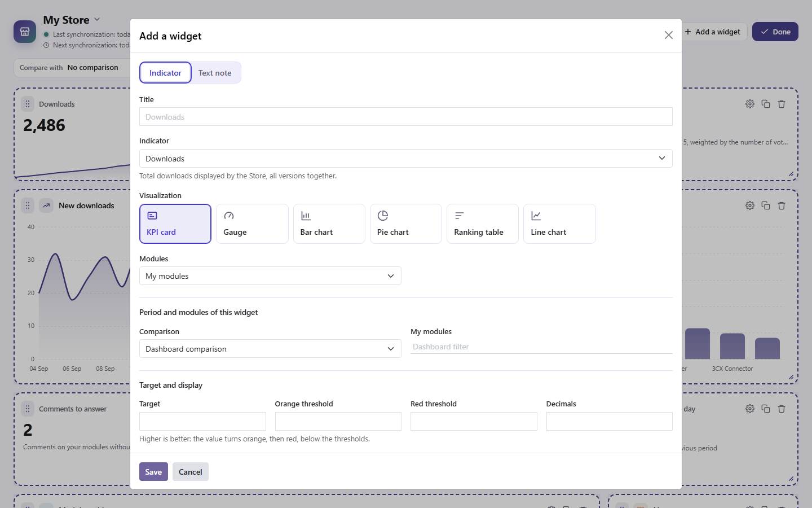Switch to the Indicator tab

point(165,73)
